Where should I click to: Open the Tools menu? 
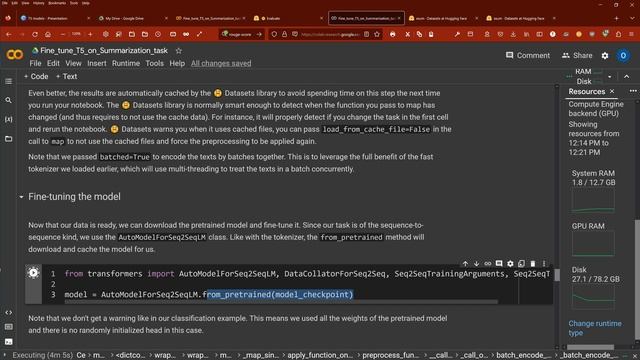(x=154, y=63)
